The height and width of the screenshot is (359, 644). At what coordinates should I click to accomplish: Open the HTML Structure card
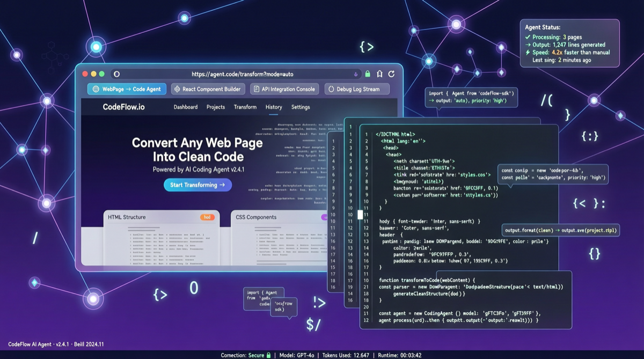point(161,237)
